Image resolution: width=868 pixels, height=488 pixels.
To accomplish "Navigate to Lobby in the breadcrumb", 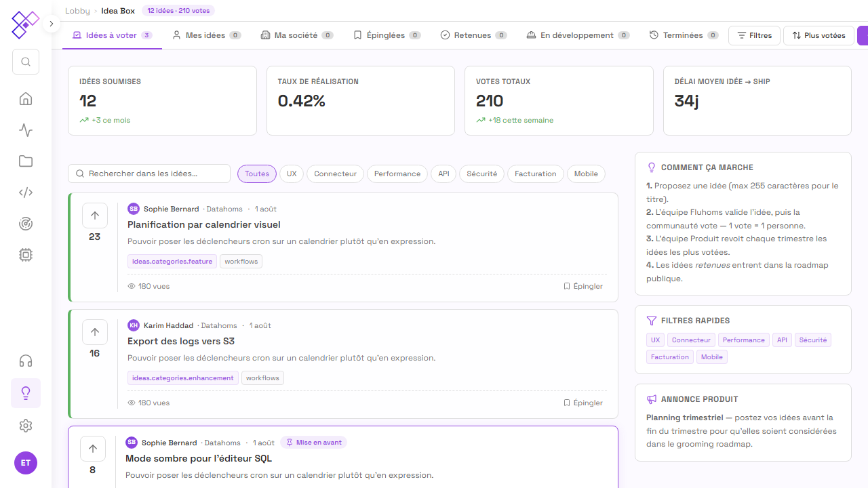I will click(x=77, y=11).
